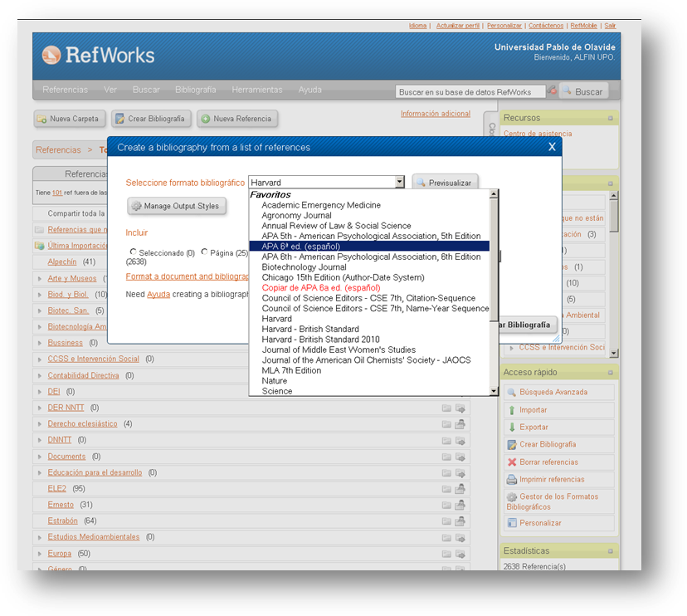The height and width of the screenshot is (616, 687).
Task: Expand the Derecho eclesiástico folder
Action: point(40,424)
